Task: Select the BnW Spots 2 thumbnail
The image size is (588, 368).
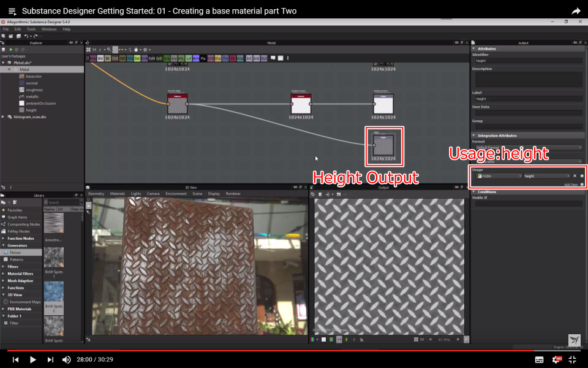Action: 54,291
